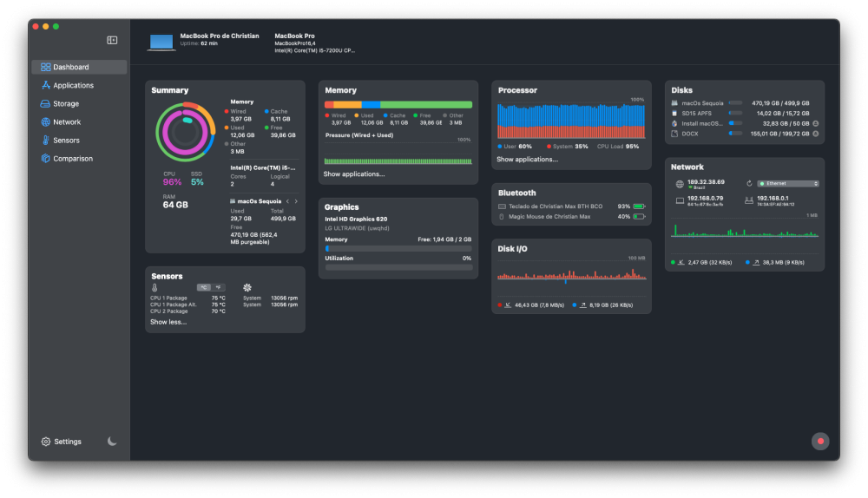The image size is (868, 498).
Task: Click the Disk I/O read icon beside 46,43 GB
Action: point(508,305)
